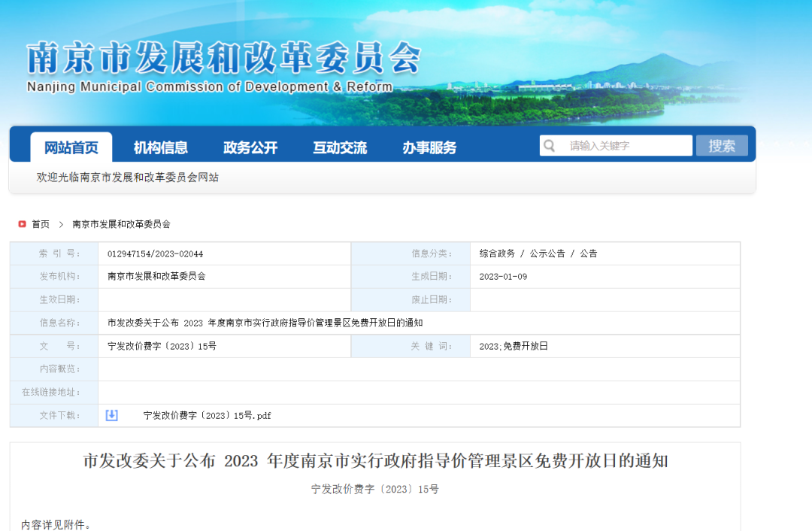The width and height of the screenshot is (812, 531).
Task: Click the 索引号 label cell
Action: (54, 254)
